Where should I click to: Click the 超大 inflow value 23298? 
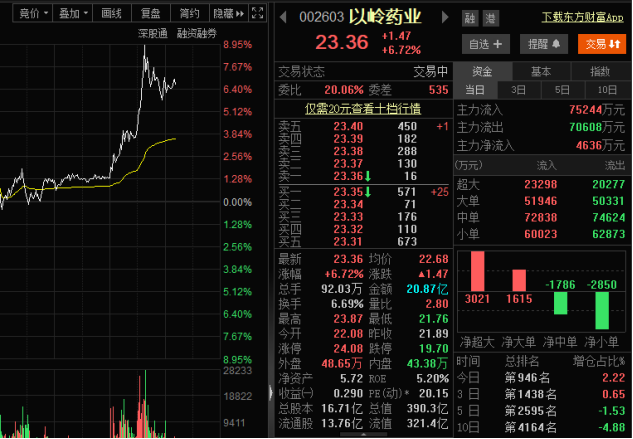[x=541, y=185]
